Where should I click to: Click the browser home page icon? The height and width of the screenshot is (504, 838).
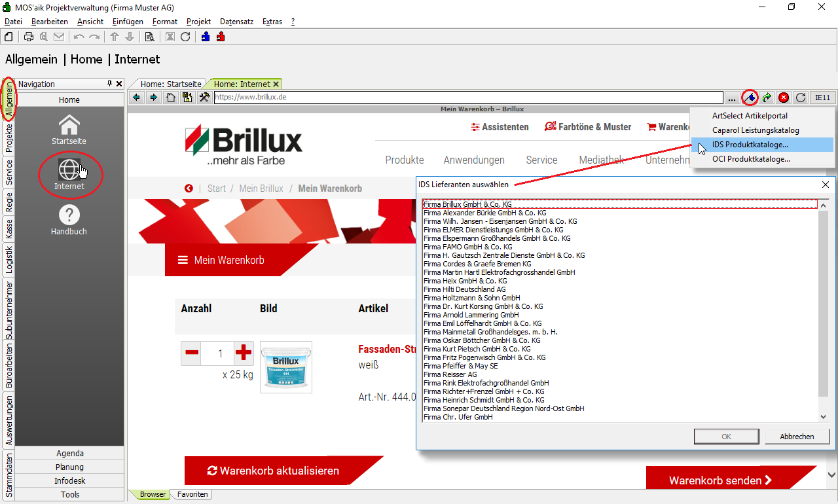tap(171, 98)
